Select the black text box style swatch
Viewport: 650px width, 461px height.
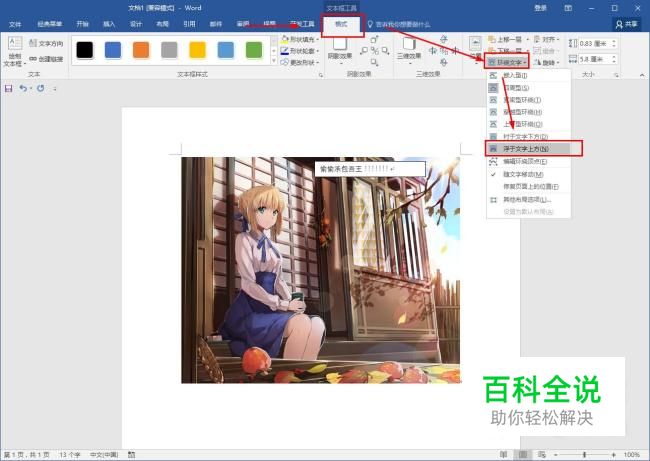coord(85,50)
